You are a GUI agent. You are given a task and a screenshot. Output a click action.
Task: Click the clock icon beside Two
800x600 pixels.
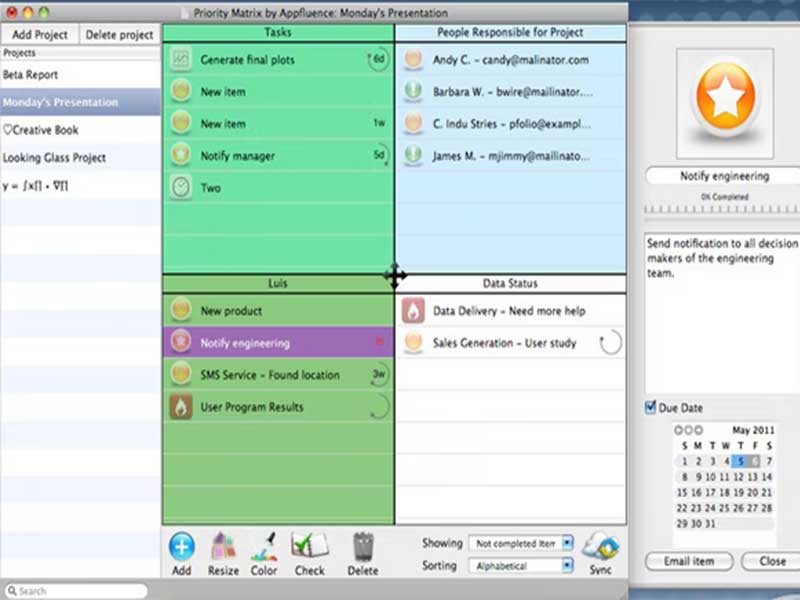coord(180,188)
